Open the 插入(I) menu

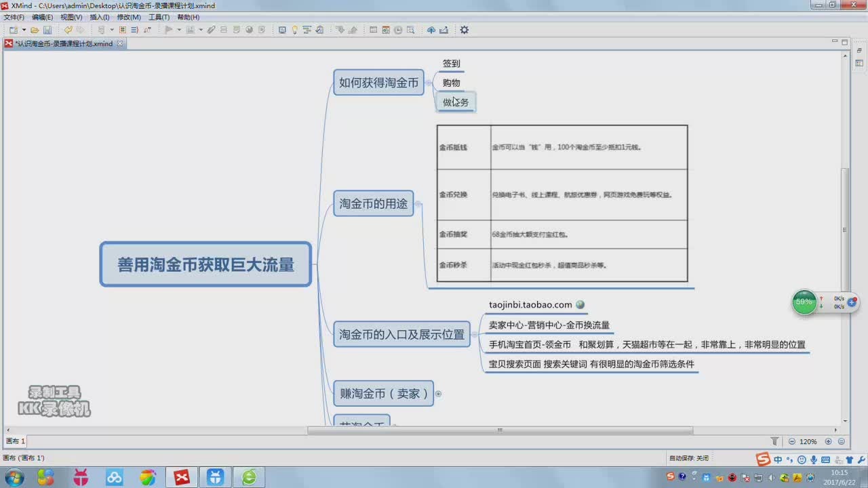click(x=100, y=17)
